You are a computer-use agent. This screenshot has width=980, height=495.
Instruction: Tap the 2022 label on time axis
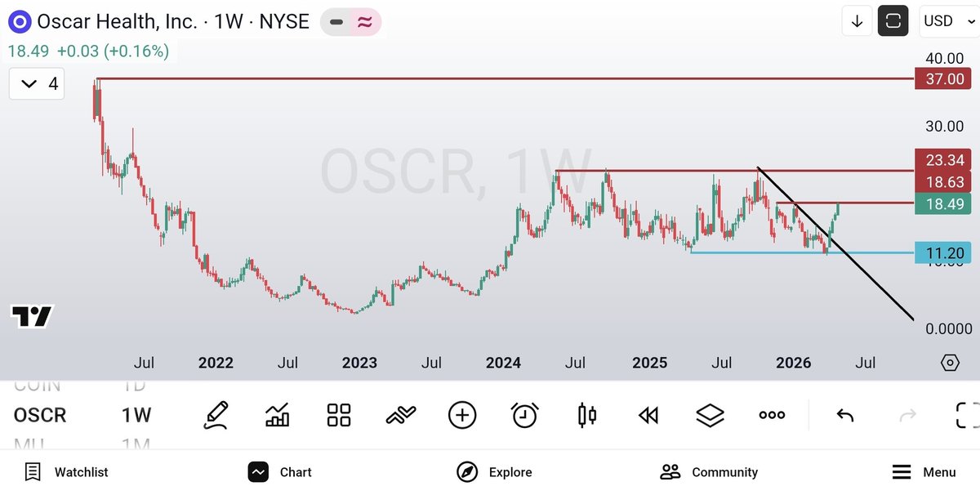pos(216,363)
